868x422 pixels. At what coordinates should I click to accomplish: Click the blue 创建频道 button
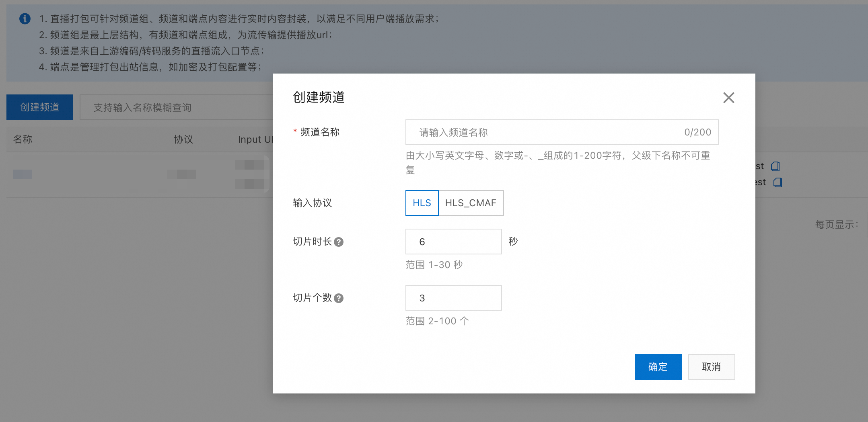click(x=40, y=107)
